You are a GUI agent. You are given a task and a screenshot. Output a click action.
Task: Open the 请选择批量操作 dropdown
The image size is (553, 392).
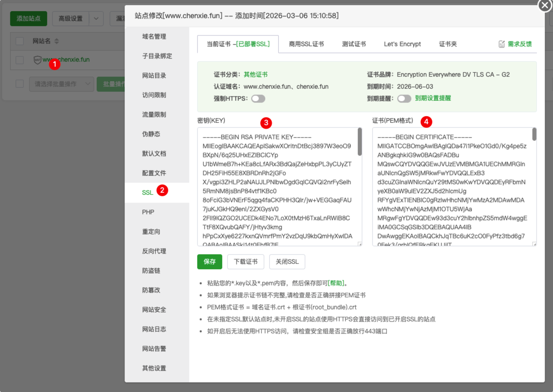(x=62, y=84)
